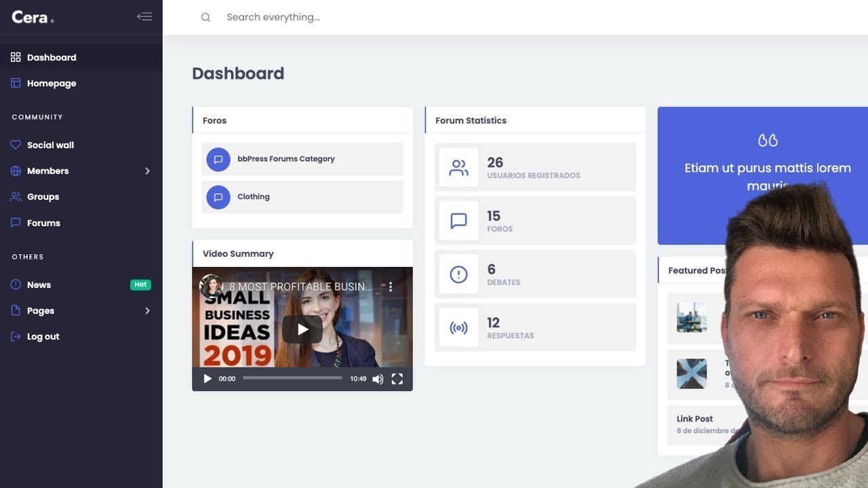Click the Foros speech bubble stat icon

(458, 221)
